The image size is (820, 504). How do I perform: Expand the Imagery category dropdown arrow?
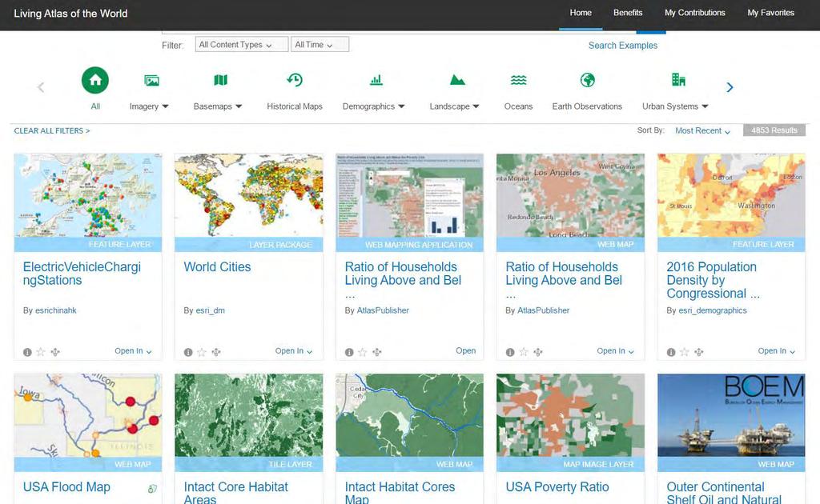pyautogui.click(x=165, y=106)
